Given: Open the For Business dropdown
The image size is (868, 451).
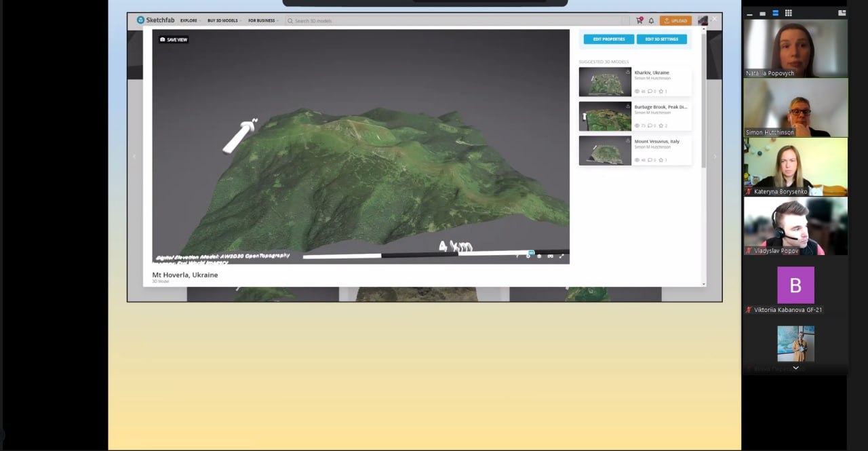Looking at the screenshot, I should (263, 20).
